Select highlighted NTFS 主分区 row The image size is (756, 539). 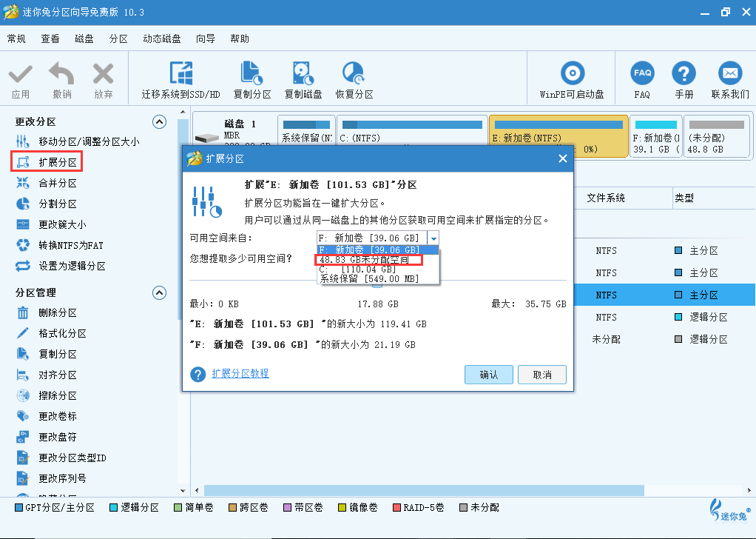(x=664, y=295)
